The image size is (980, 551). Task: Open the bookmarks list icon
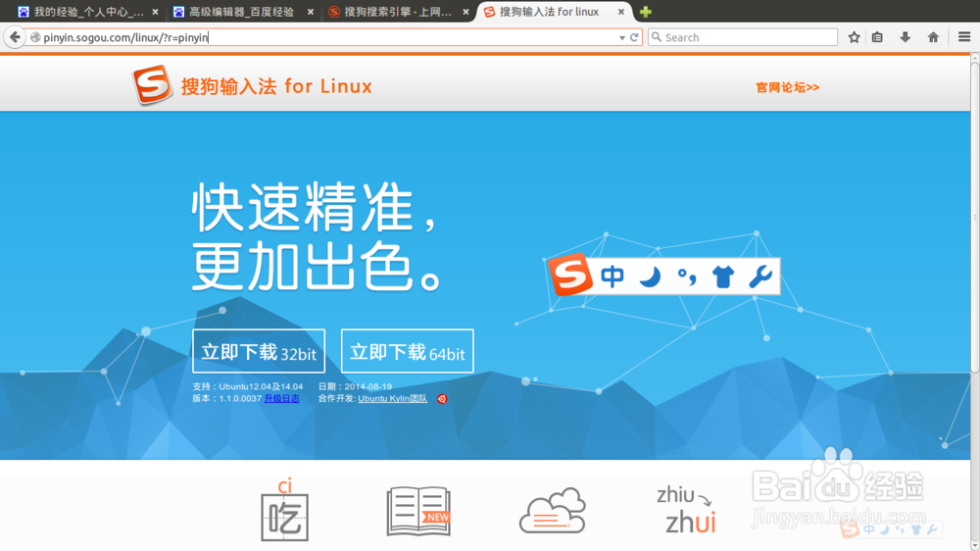click(877, 37)
